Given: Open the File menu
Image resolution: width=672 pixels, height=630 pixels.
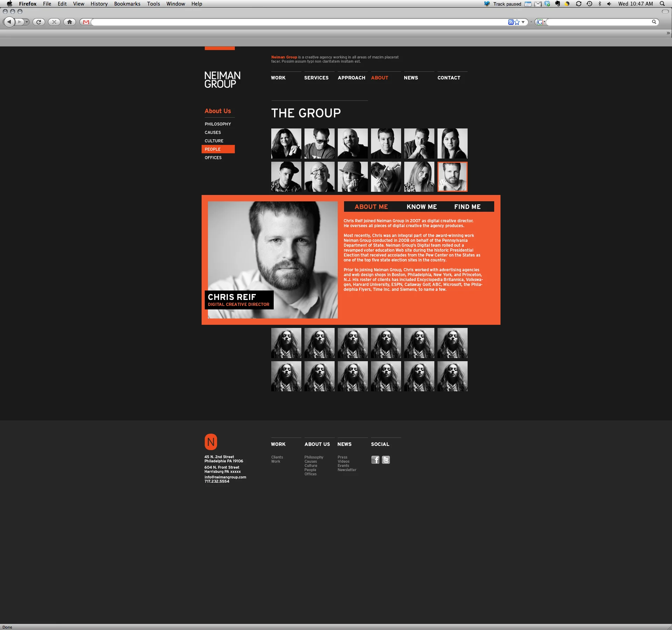Looking at the screenshot, I should [x=47, y=3].
